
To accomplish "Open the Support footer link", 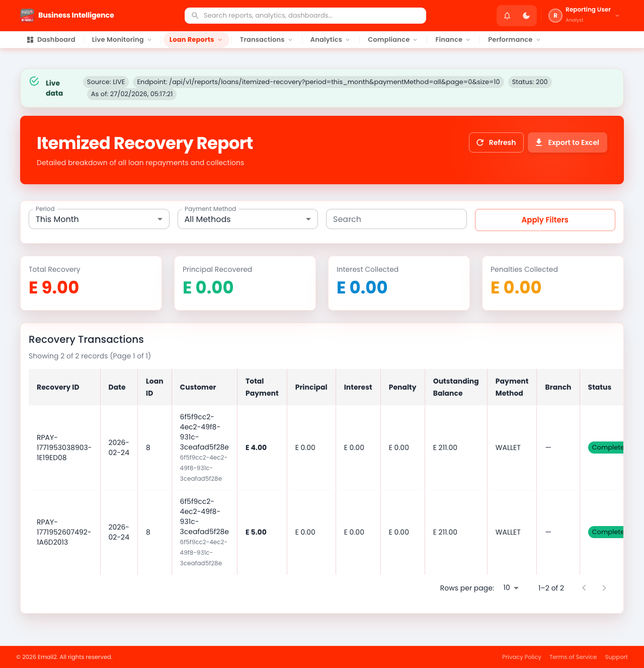I will (x=616, y=657).
